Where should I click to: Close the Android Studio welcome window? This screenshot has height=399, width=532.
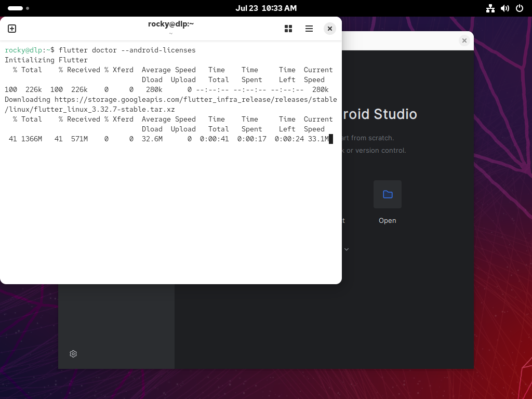click(464, 41)
